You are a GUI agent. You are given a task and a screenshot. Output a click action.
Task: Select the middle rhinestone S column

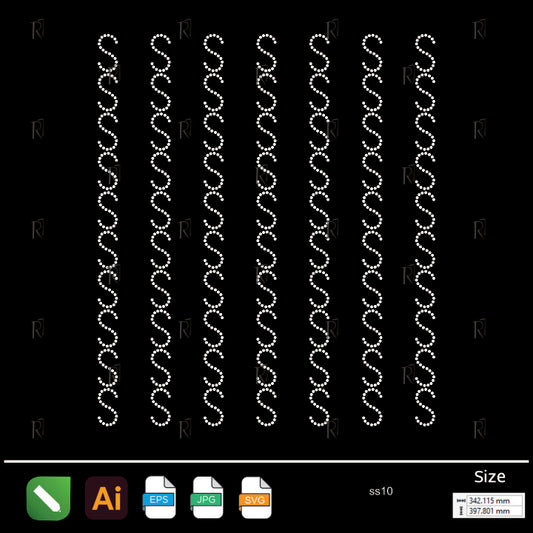pyautogui.click(x=266, y=230)
